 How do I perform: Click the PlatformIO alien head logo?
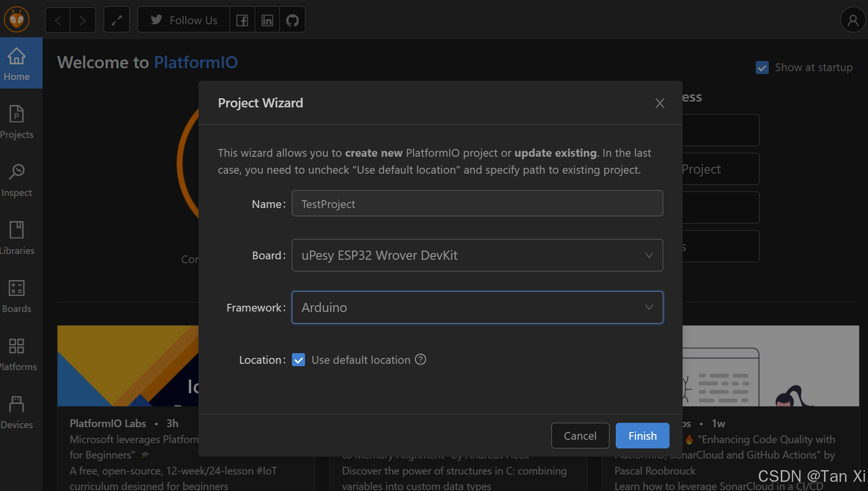pos(17,19)
